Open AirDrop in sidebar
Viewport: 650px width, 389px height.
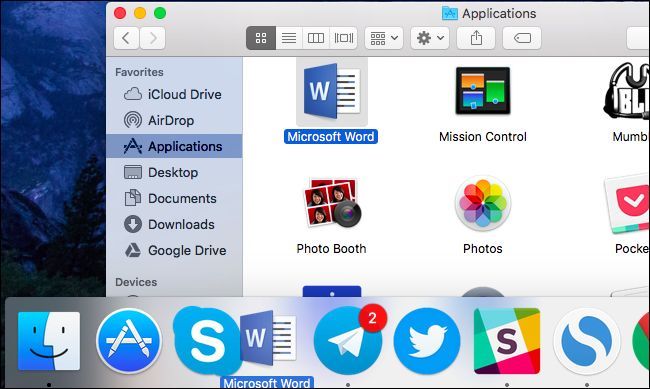coord(174,120)
